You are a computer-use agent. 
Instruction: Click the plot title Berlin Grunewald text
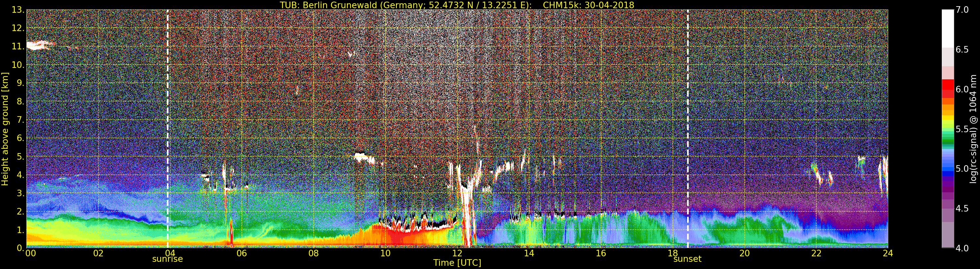tap(457, 5)
